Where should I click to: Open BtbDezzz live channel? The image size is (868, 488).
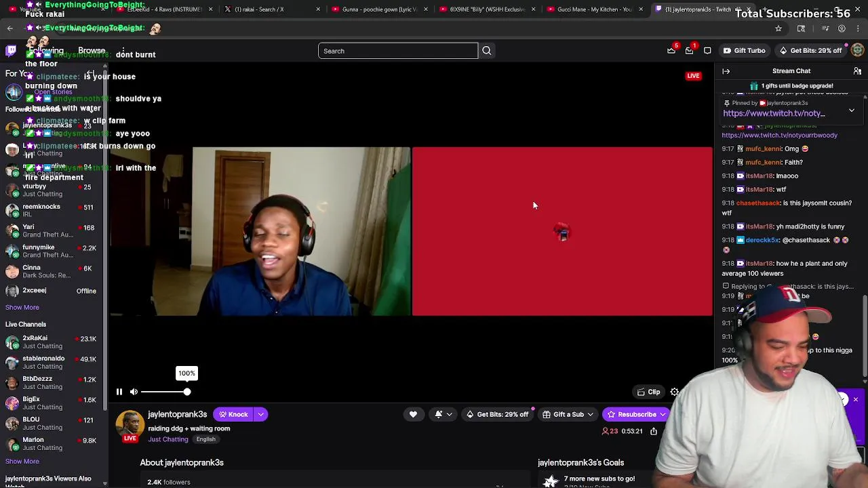pyautogui.click(x=53, y=382)
